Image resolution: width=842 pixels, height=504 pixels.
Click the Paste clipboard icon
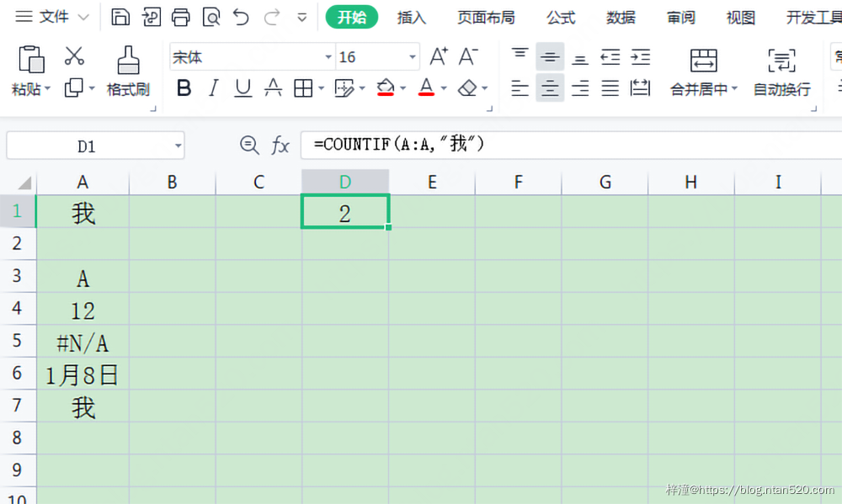(31, 59)
